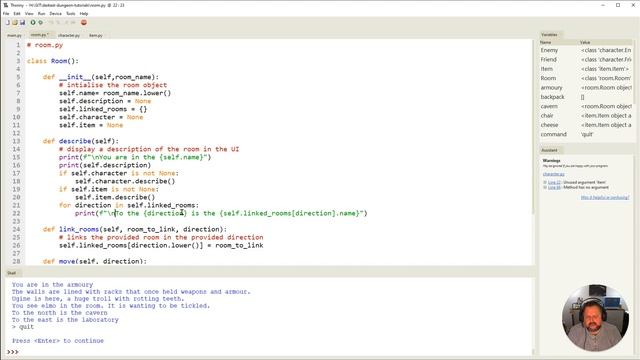Click the Value column header in Variables

click(x=605, y=42)
